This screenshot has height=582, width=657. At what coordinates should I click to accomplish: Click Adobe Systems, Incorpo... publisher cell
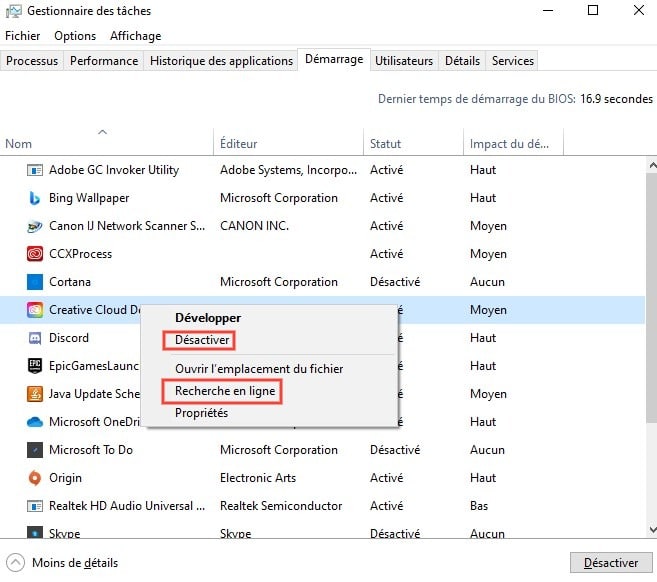(288, 170)
